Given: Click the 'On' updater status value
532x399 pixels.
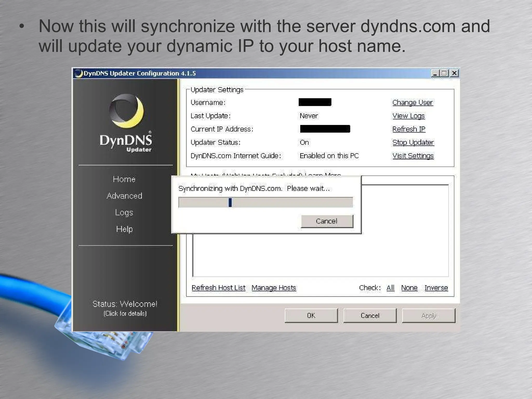Looking at the screenshot, I should 304,142.
